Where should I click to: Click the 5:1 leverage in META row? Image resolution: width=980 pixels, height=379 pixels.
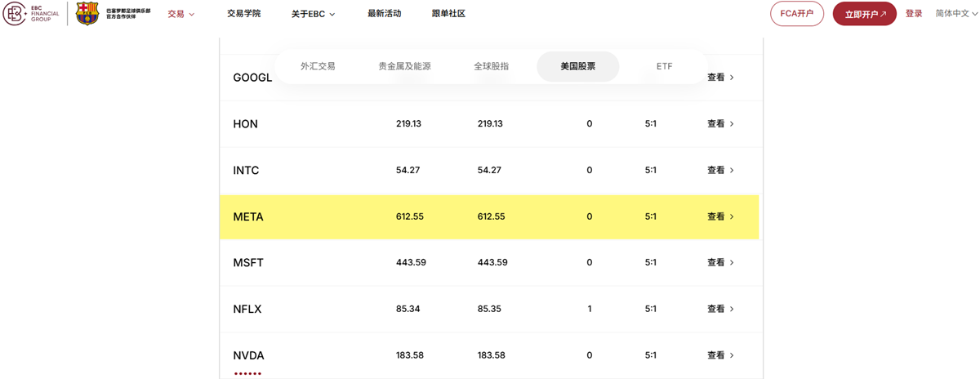651,217
